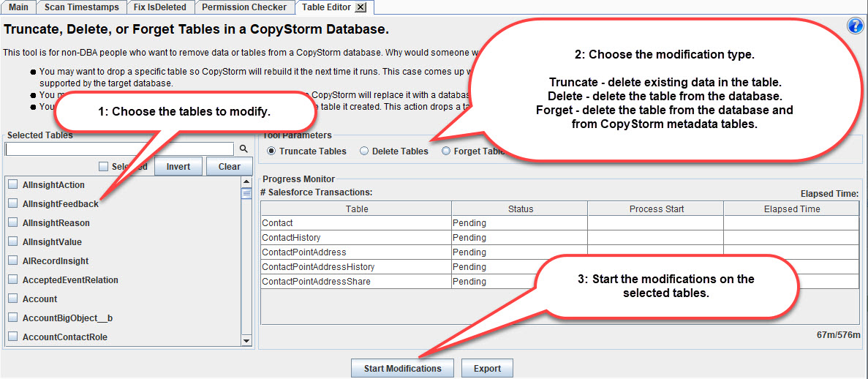
Task: Click the Clear selection button
Action: (229, 166)
